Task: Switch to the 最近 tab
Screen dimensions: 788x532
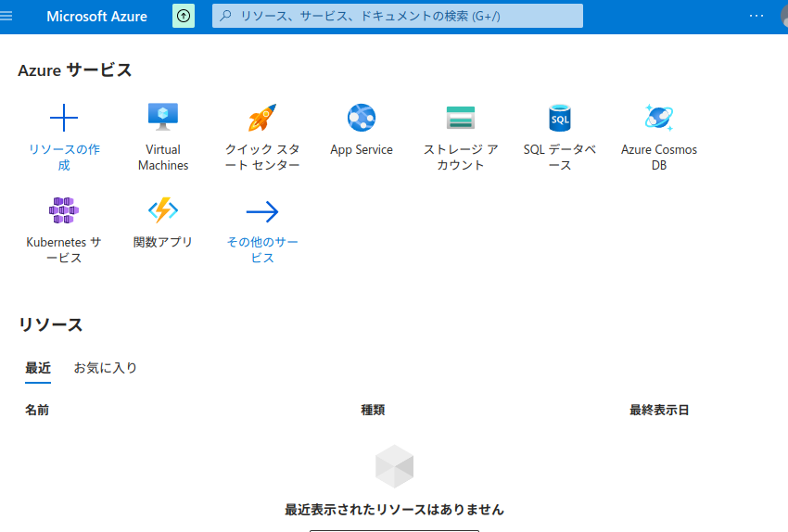Action: pyautogui.click(x=38, y=368)
